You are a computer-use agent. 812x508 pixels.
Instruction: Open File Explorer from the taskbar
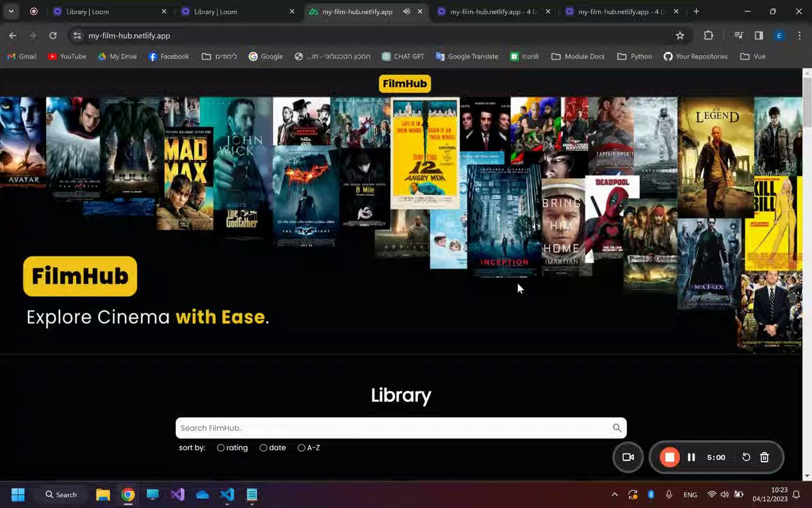tap(103, 495)
